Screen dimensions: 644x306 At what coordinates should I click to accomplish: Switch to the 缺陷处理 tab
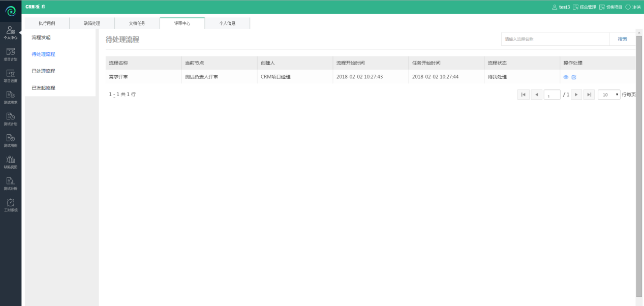pos(92,23)
